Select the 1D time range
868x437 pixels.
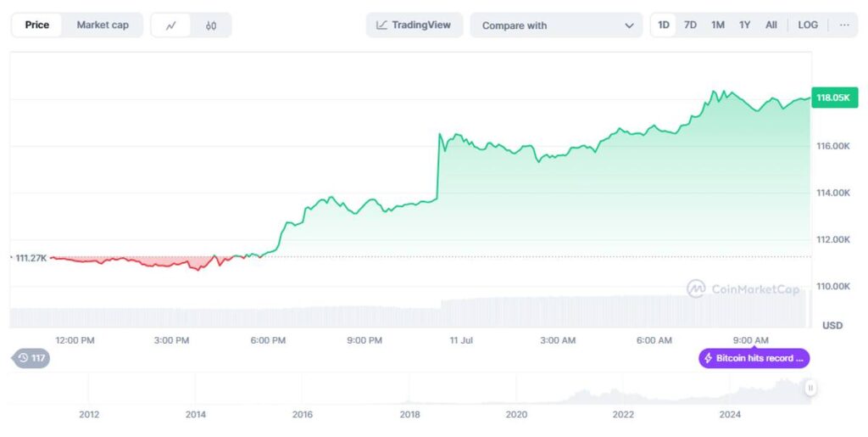coord(663,25)
